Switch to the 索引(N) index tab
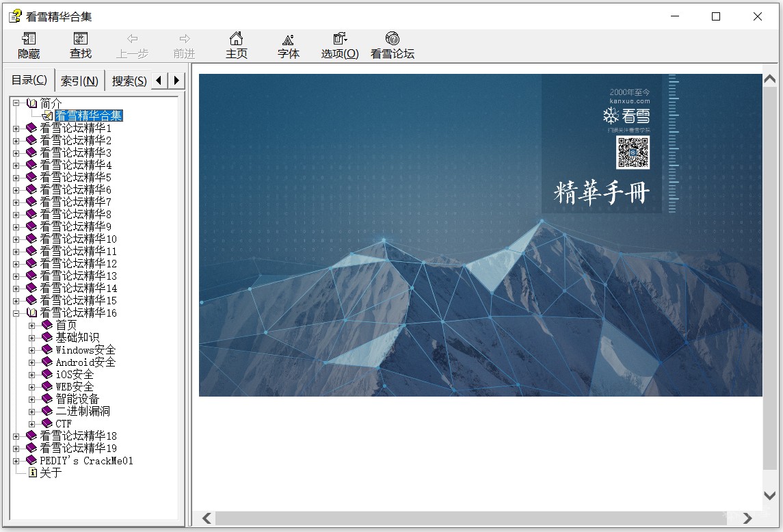The width and height of the screenshot is (783, 532). (x=79, y=81)
